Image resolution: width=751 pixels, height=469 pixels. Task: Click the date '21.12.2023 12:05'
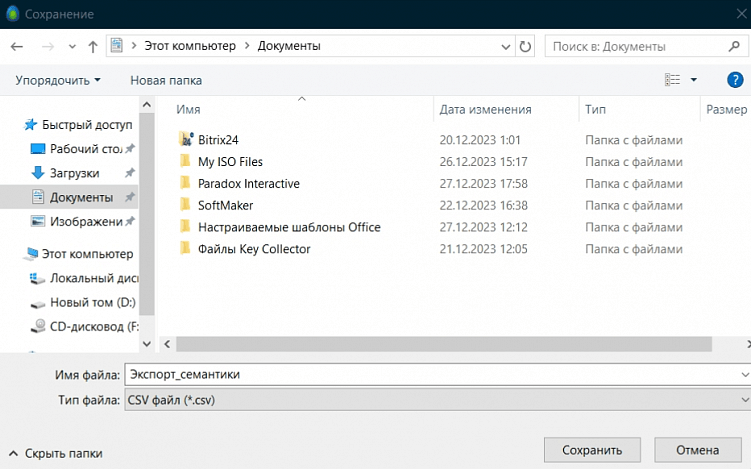(483, 249)
